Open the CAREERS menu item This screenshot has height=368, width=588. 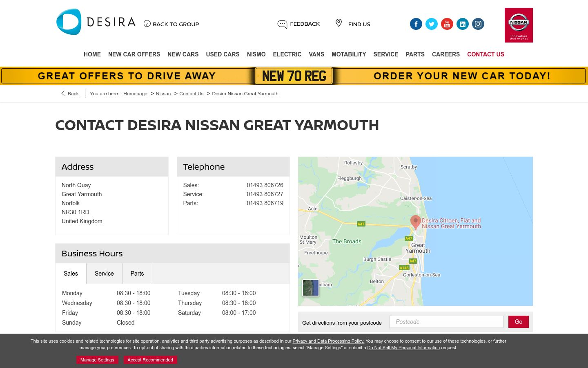(446, 54)
